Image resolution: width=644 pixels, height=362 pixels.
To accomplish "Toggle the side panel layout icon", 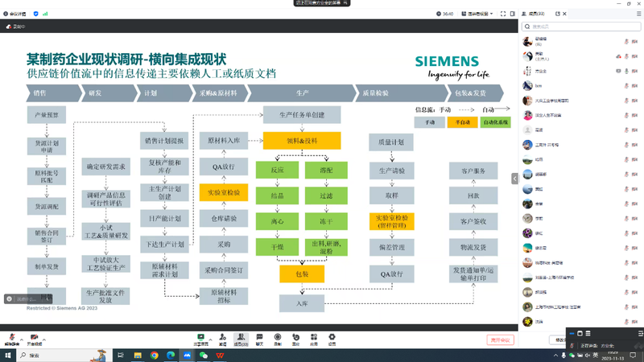I will 513,14.
